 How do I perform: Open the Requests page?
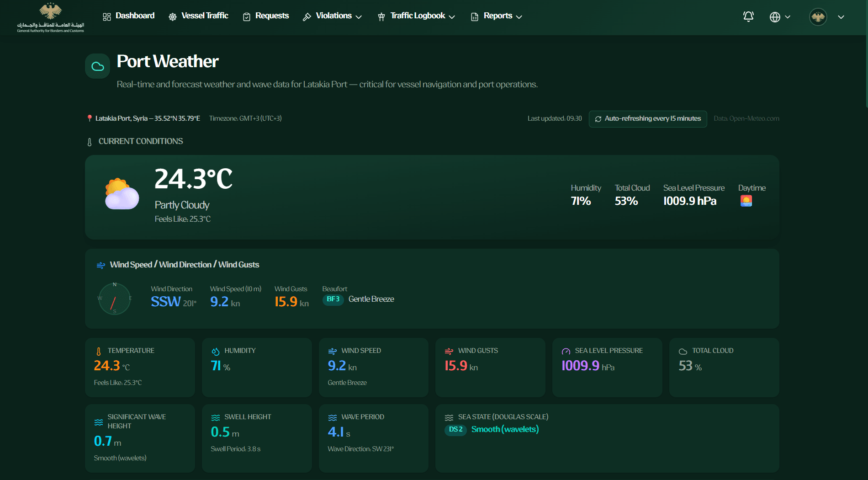266,16
